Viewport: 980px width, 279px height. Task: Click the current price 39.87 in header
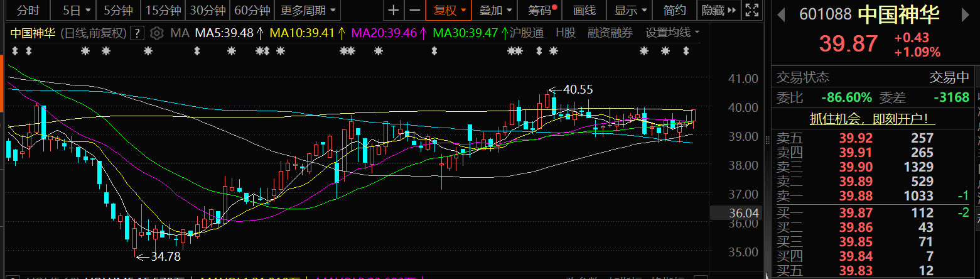(x=848, y=44)
